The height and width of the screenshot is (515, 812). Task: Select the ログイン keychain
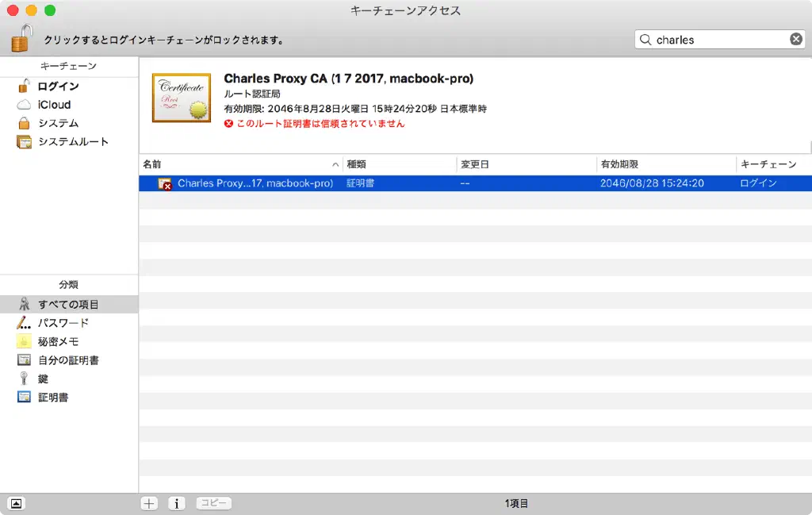coord(58,86)
